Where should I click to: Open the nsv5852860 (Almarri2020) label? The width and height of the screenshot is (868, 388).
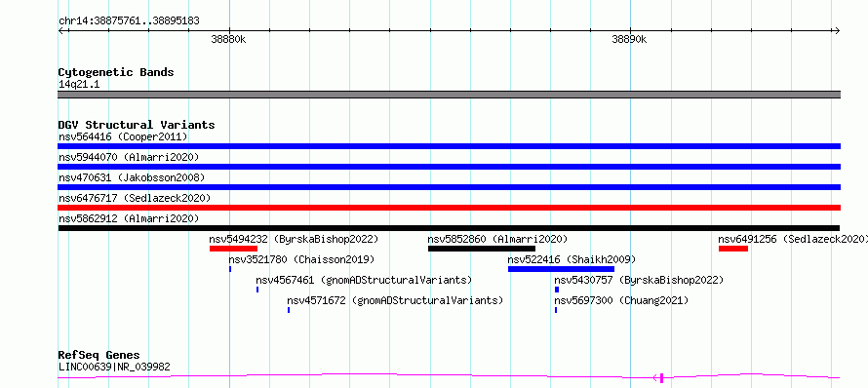click(x=497, y=239)
